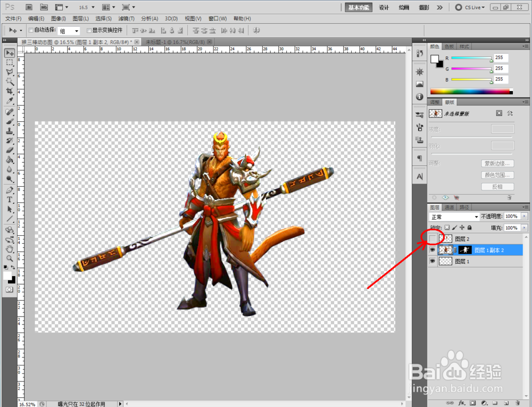This screenshot has height=407, width=532.
Task: Select the Hand tool
Action: 10,250
